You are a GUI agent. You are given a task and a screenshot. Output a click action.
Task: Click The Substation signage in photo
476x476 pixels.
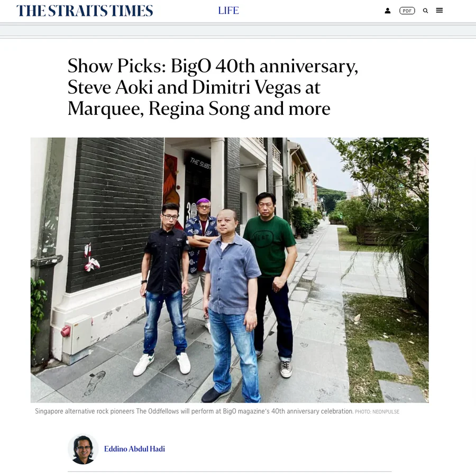click(x=200, y=163)
